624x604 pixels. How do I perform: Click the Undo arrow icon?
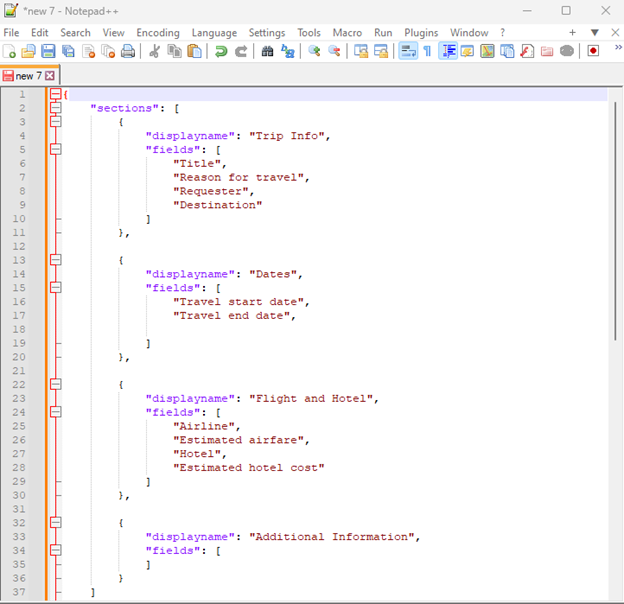point(221,51)
